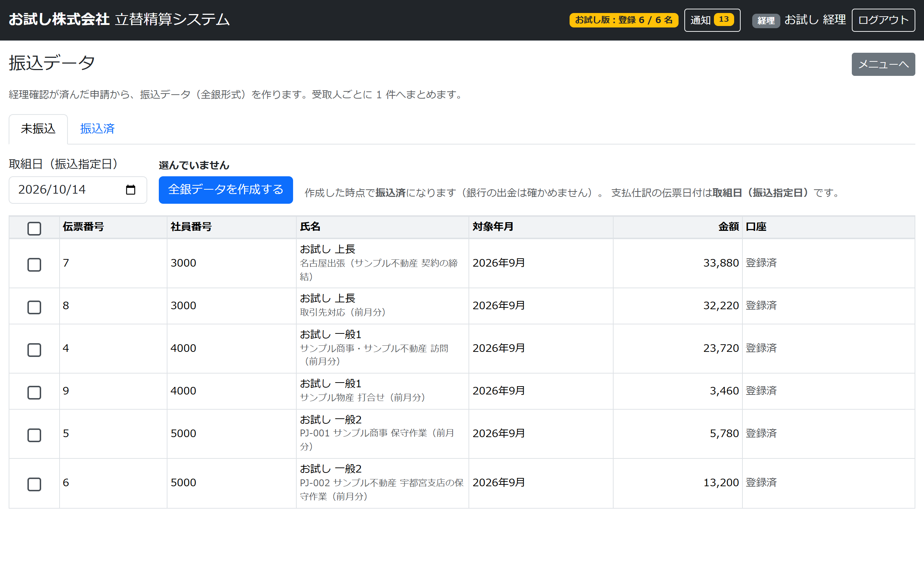Click 登録済 in voucher 7 row
The image size is (924, 578).
[x=761, y=263]
